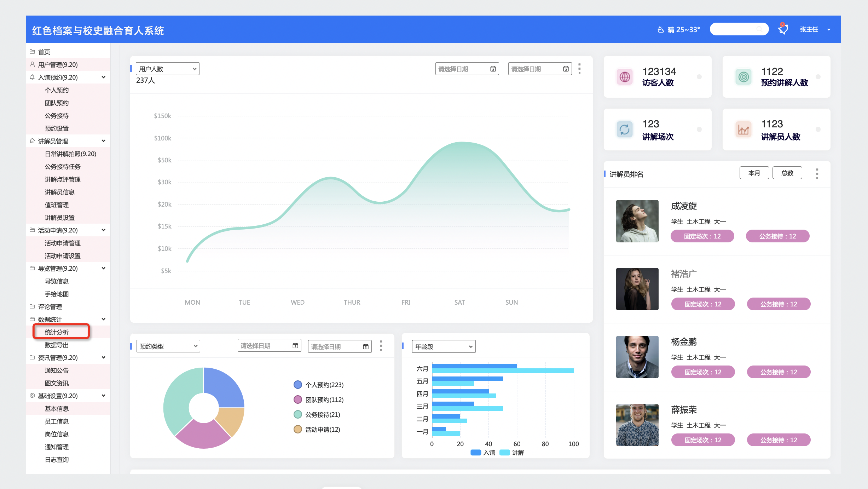Click the globe icon on visitor count card
This screenshot has height=489, width=868.
coord(625,77)
